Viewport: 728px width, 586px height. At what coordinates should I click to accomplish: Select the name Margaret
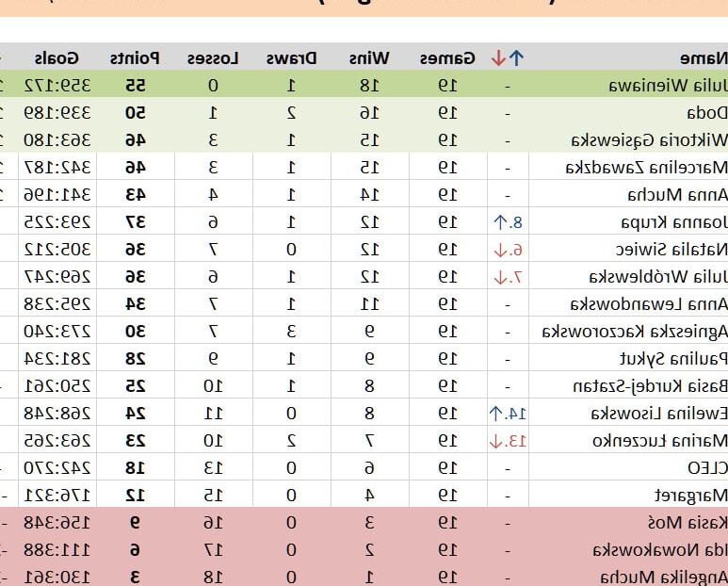[691, 496]
